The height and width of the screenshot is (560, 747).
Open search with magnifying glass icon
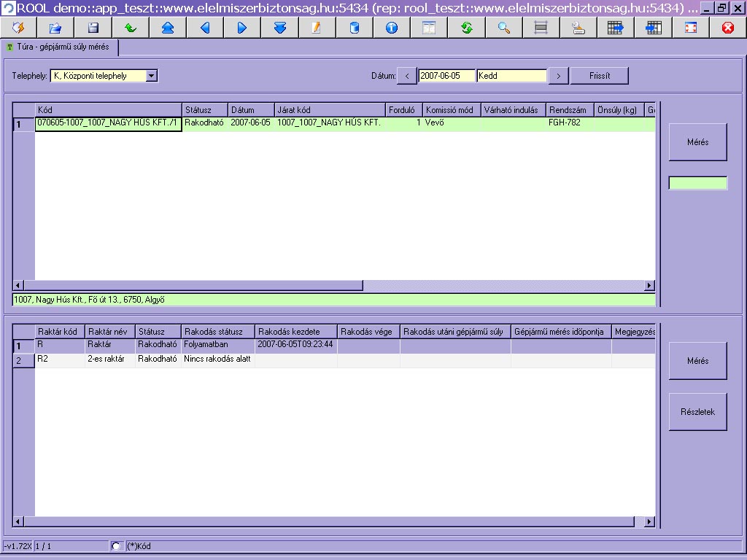tap(504, 28)
